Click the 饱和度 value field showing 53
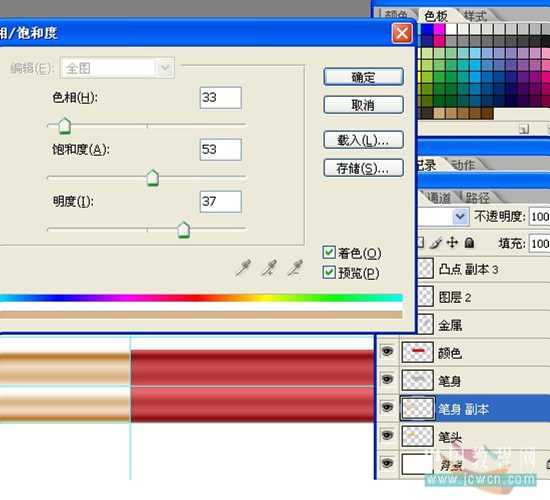Viewport: 550px width, 500px height. (221, 149)
